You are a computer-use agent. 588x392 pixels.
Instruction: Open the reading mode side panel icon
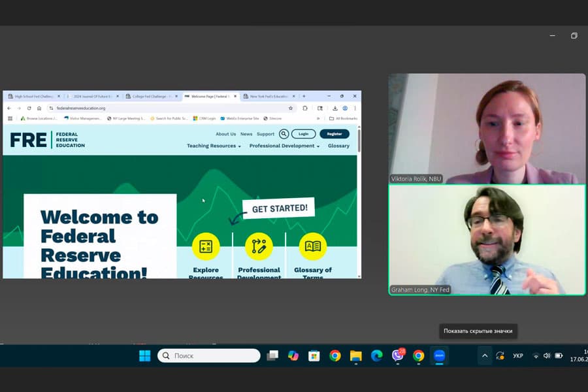pos(320,108)
